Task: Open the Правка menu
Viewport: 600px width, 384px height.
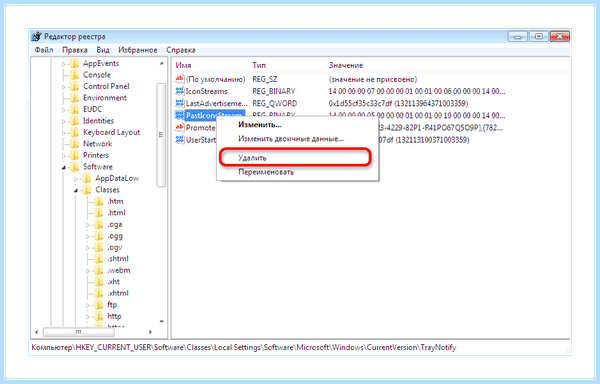Action: 75,50
